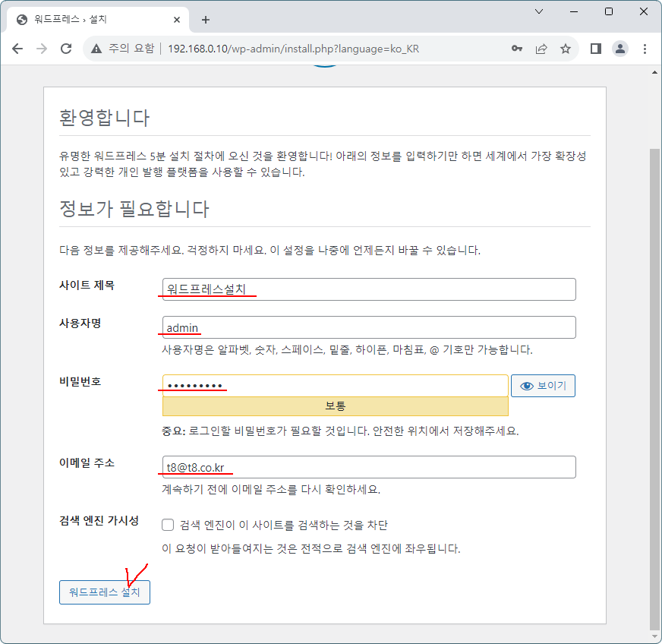Open the browser side panel

(x=596, y=49)
